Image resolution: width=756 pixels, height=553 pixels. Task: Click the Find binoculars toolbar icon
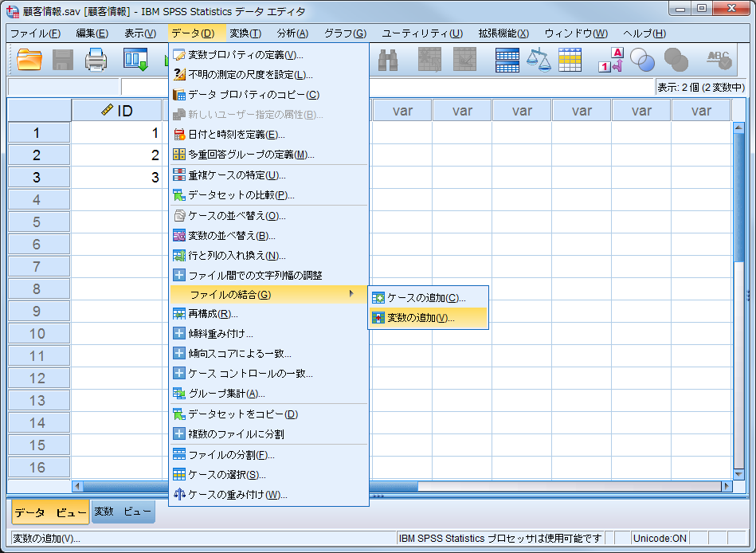388,61
